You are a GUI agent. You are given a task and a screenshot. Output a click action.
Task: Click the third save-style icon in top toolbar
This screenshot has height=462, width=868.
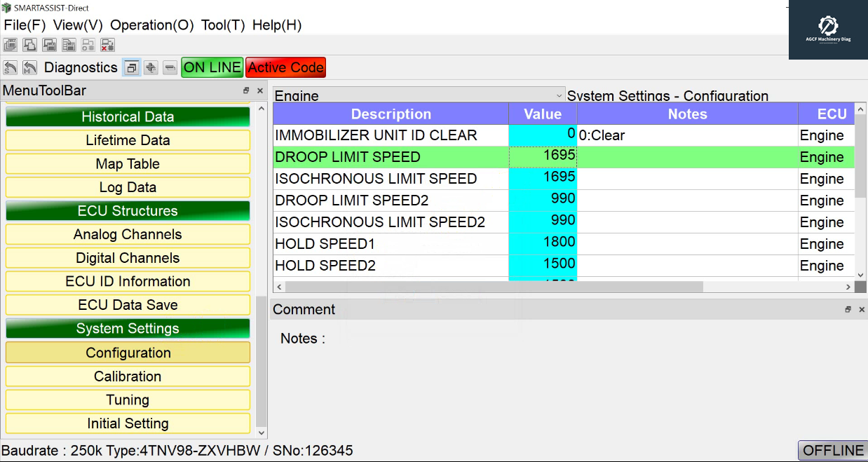point(49,46)
